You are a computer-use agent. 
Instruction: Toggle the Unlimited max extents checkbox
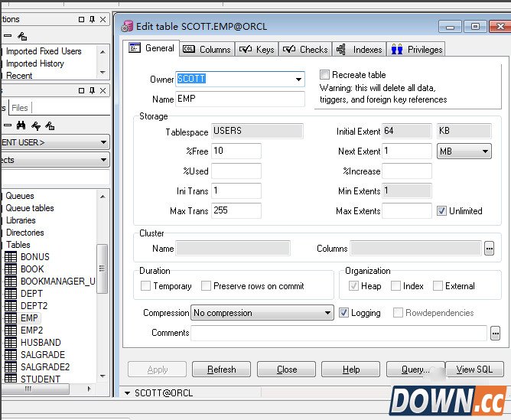pyautogui.click(x=441, y=211)
